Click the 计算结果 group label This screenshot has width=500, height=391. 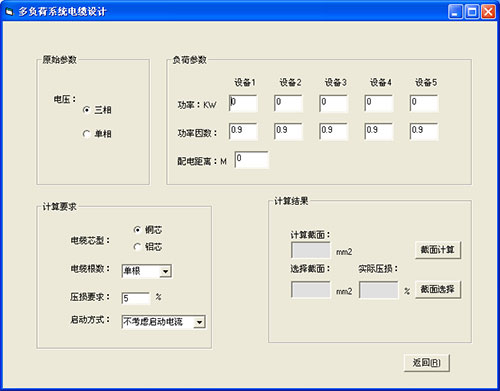(291, 201)
